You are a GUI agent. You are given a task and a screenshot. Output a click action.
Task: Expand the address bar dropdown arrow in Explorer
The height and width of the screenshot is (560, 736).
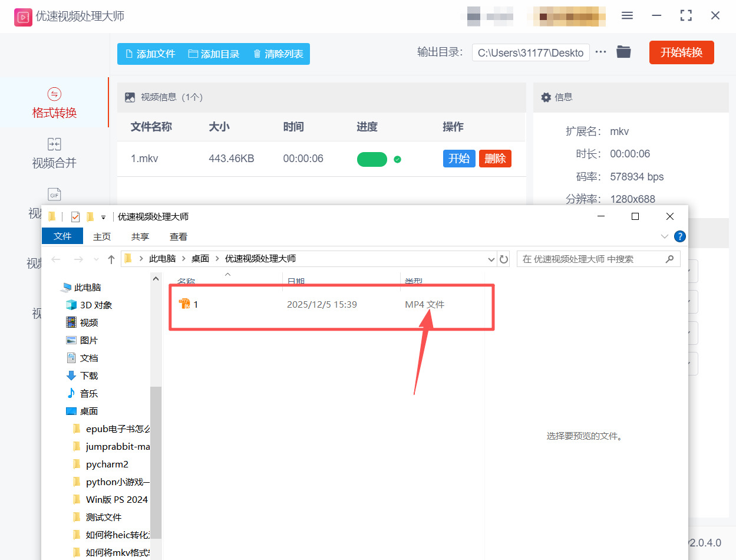pyautogui.click(x=491, y=259)
